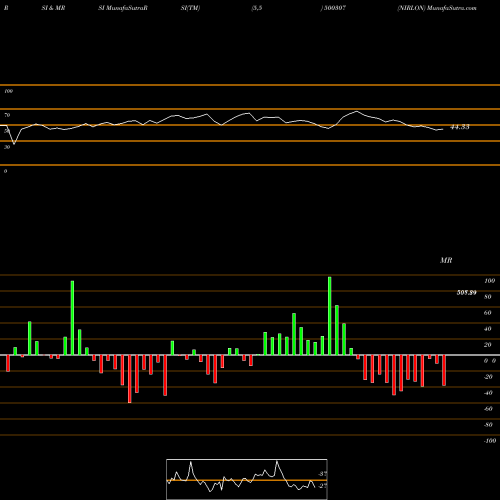
Task: Click the 'SI MunafaSutraR' header label
Action: [123, 8]
